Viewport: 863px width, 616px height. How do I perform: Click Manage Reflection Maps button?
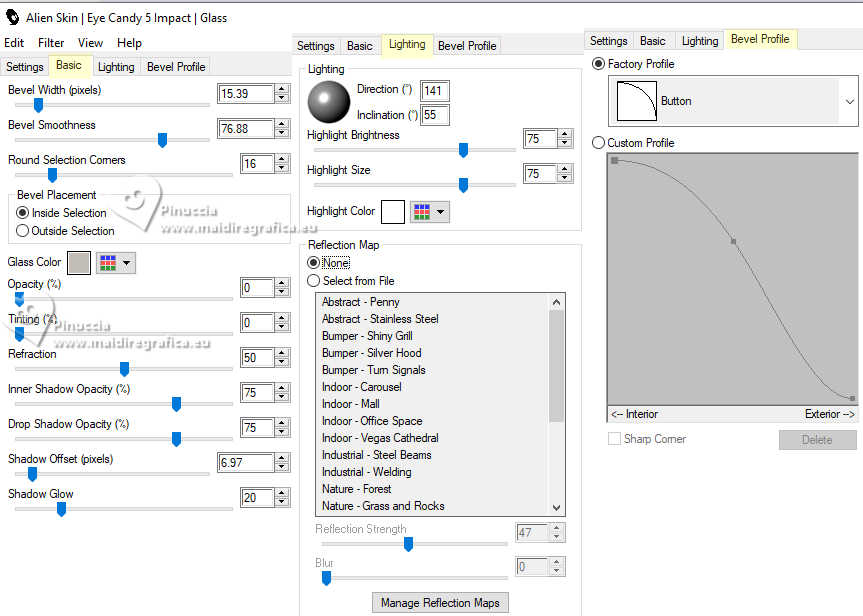440,603
